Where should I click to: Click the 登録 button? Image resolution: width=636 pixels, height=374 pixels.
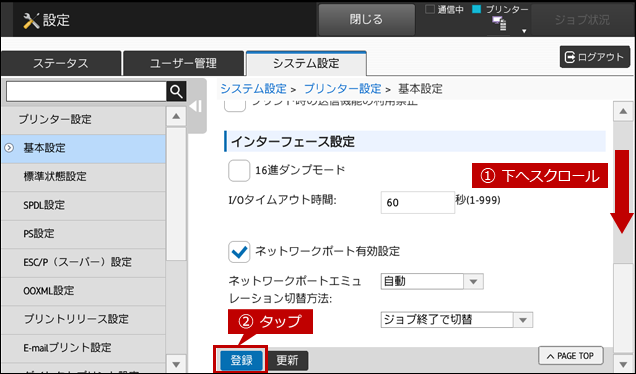point(241,360)
